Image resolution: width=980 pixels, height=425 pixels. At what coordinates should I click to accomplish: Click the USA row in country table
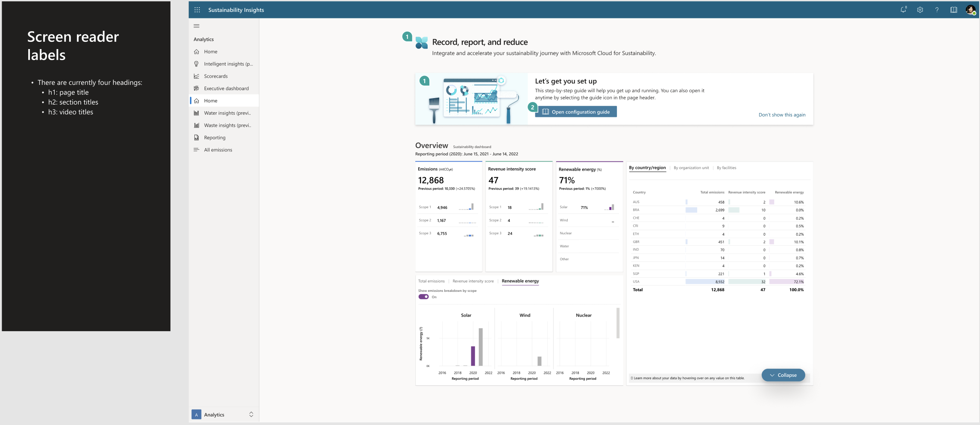(718, 282)
